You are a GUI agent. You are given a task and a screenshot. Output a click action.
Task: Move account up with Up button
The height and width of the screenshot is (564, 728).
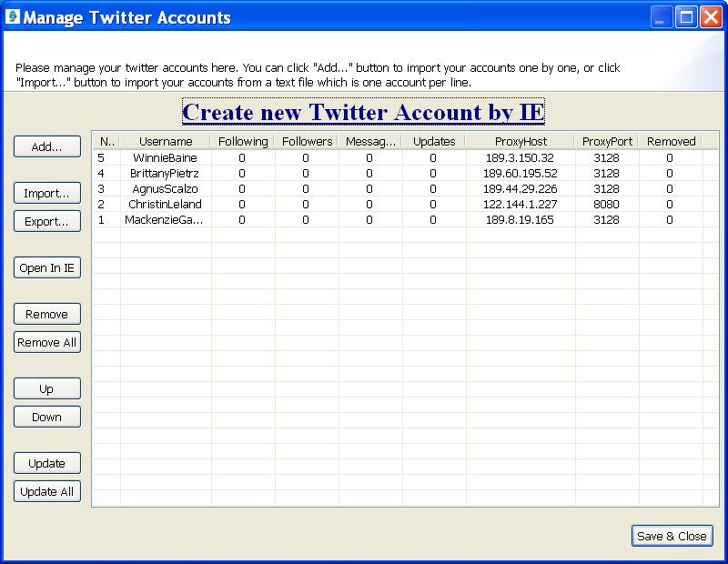click(x=47, y=388)
